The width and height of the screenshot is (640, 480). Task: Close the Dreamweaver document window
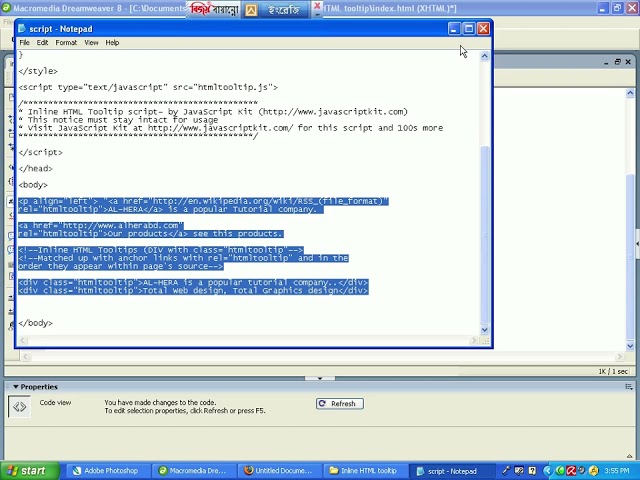click(x=629, y=62)
